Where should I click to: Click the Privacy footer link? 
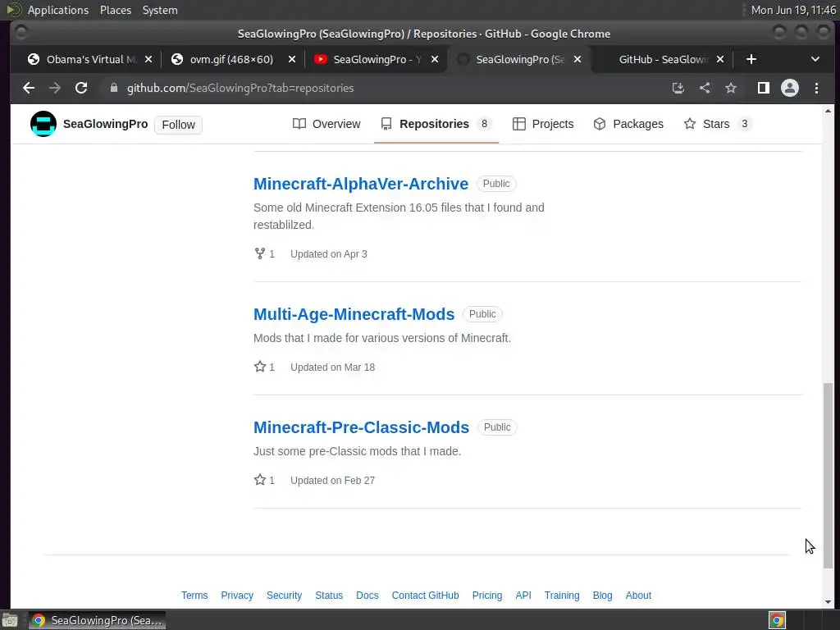(237, 596)
